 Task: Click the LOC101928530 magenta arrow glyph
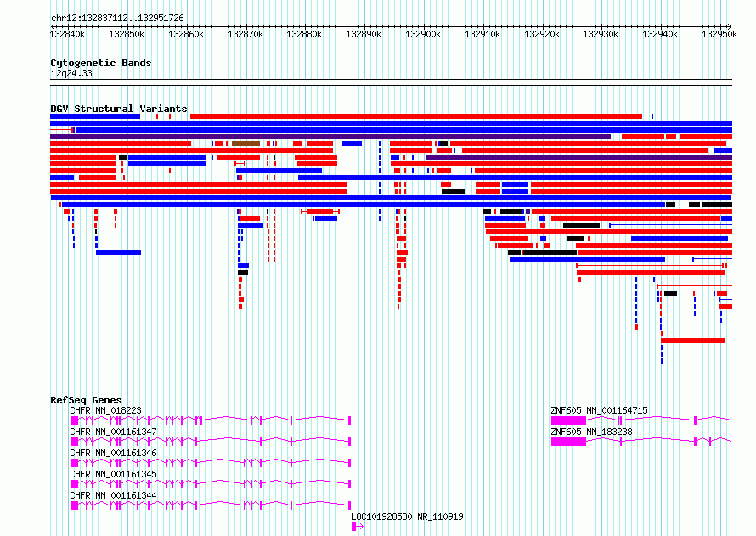point(358,527)
